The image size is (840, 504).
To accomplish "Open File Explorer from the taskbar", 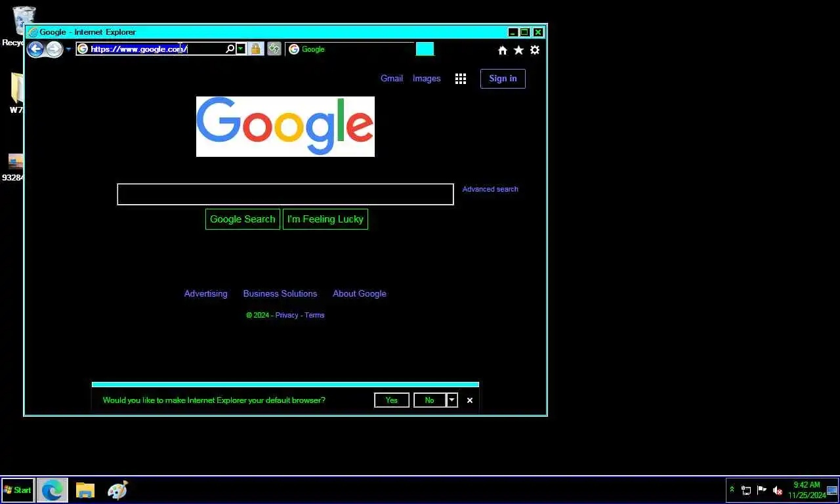I will coord(85,490).
